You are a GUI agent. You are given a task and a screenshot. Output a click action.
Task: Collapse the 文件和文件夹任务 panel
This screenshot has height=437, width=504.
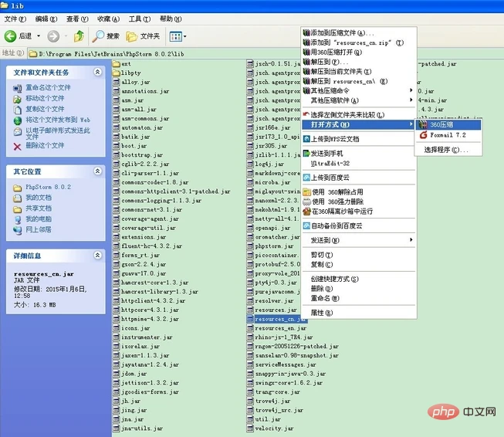click(x=98, y=72)
